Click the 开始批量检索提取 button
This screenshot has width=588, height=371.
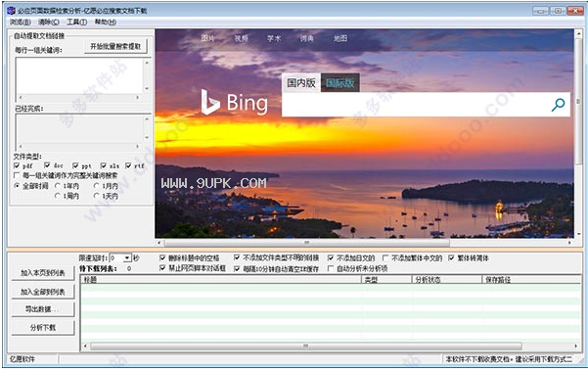[x=115, y=47]
